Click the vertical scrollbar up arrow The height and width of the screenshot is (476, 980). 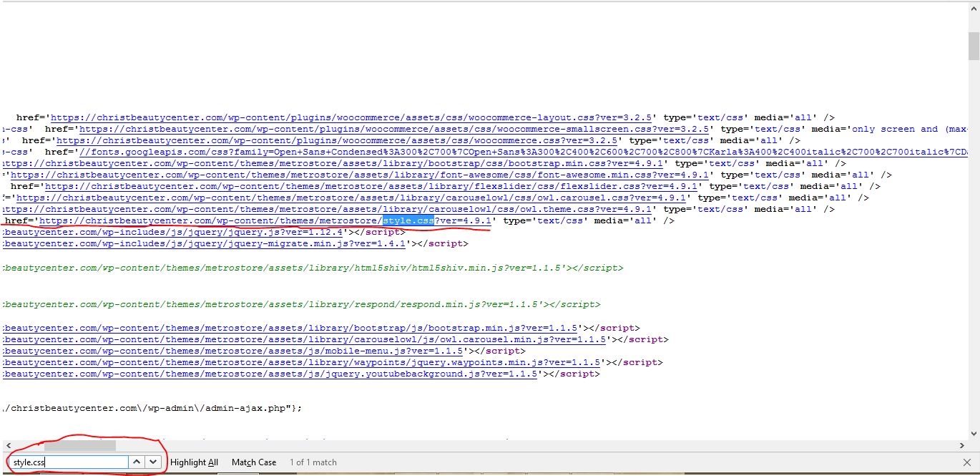[x=974, y=9]
